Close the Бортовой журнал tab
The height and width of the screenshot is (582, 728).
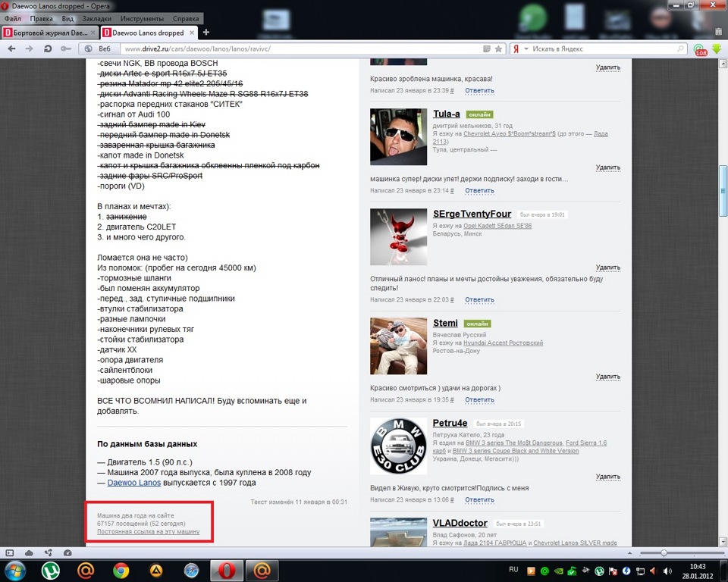(93, 33)
